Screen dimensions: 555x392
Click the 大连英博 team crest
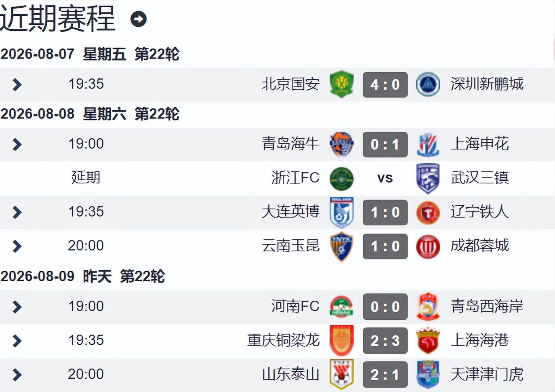tap(342, 213)
